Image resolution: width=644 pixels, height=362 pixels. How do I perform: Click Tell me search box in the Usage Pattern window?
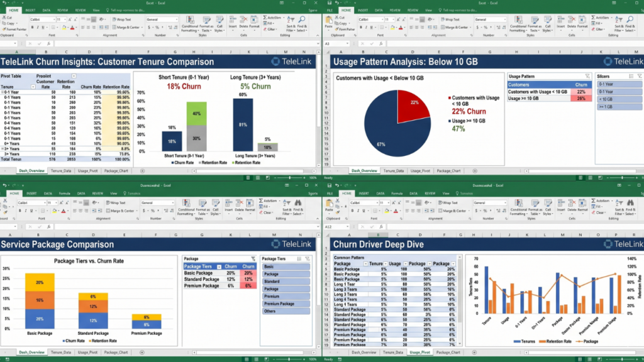point(458,10)
